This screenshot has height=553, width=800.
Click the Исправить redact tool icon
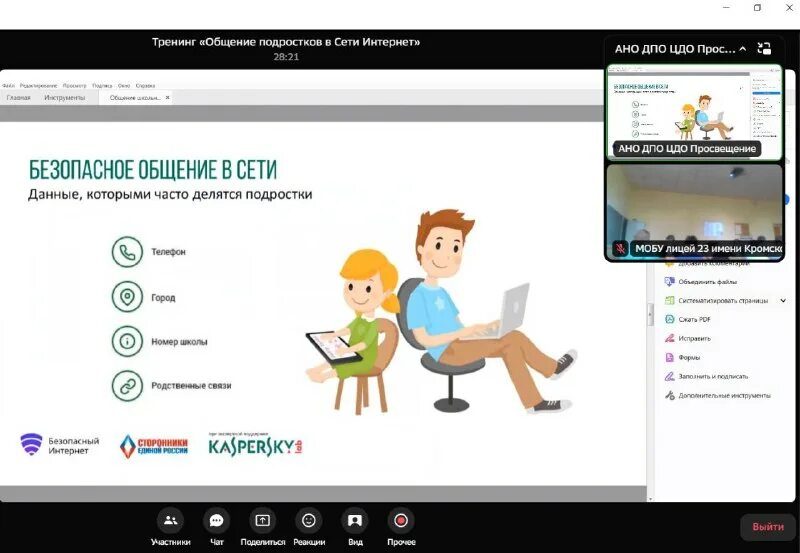coord(669,338)
